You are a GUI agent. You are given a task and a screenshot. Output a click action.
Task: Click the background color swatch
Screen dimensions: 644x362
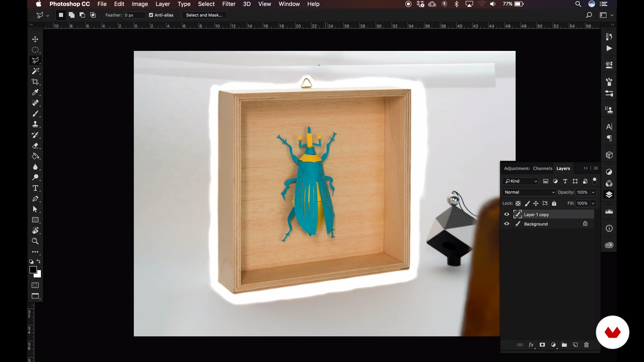(39, 275)
